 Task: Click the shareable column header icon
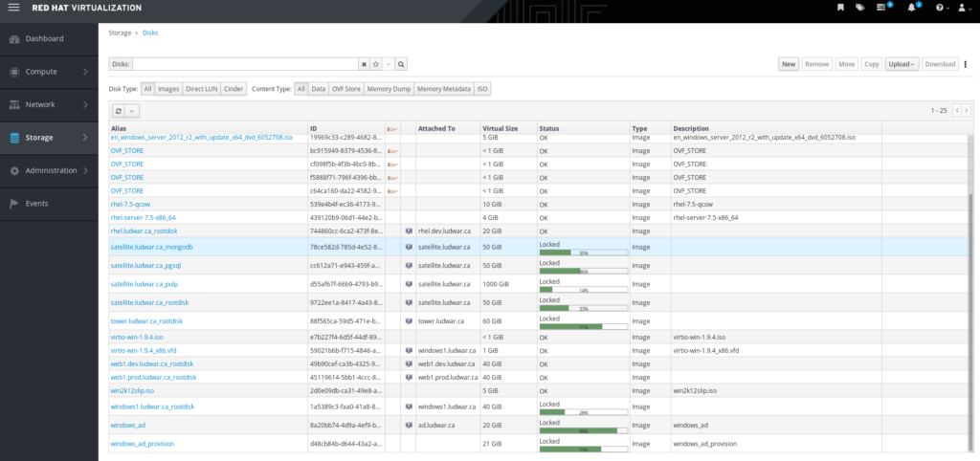tap(392, 129)
